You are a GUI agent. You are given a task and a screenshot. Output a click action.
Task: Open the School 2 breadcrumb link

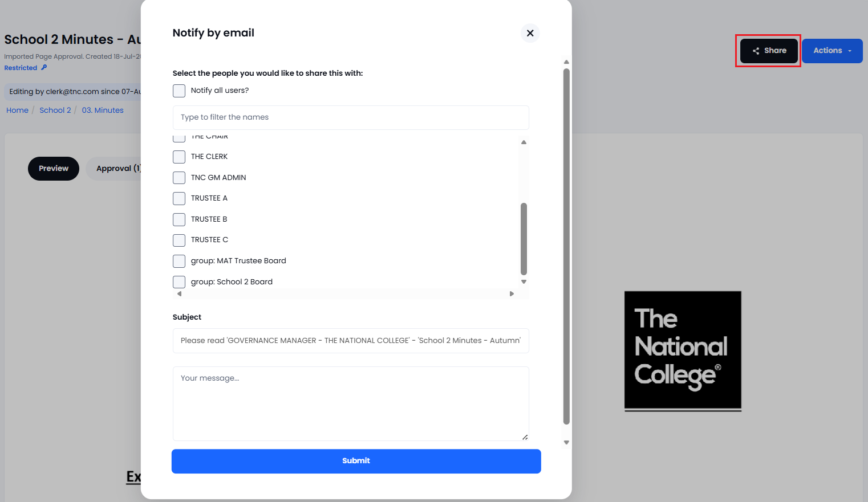[55, 110]
